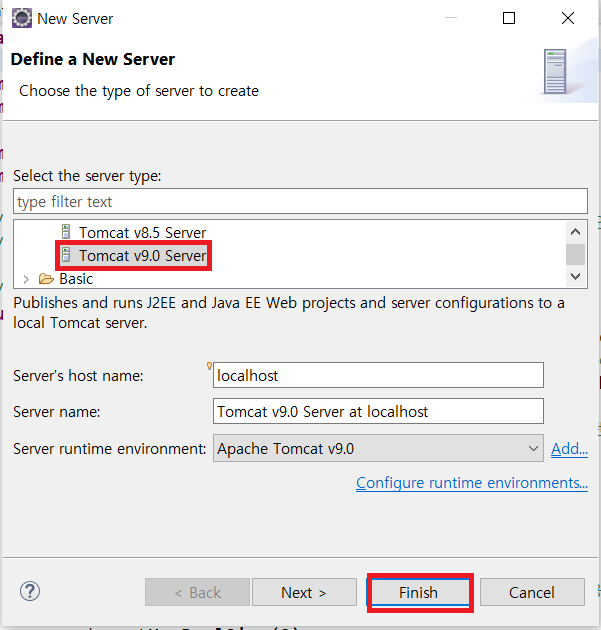Click the Add... runtime link

point(569,448)
